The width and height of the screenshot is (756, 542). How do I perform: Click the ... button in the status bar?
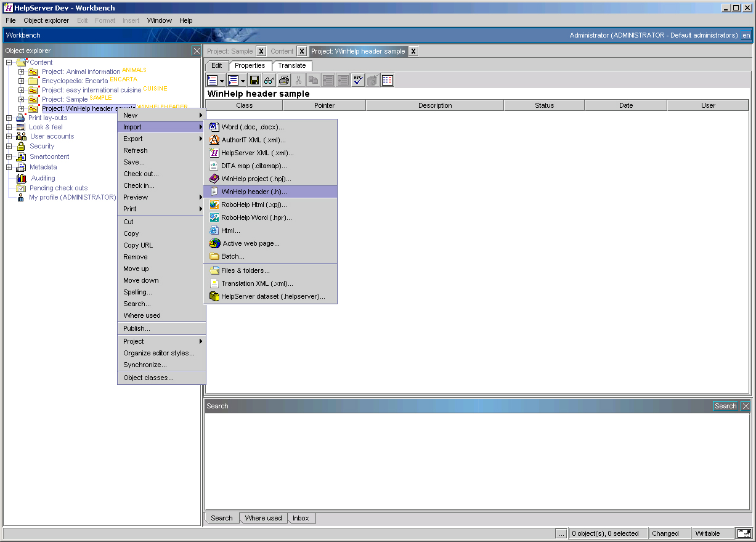click(561, 533)
